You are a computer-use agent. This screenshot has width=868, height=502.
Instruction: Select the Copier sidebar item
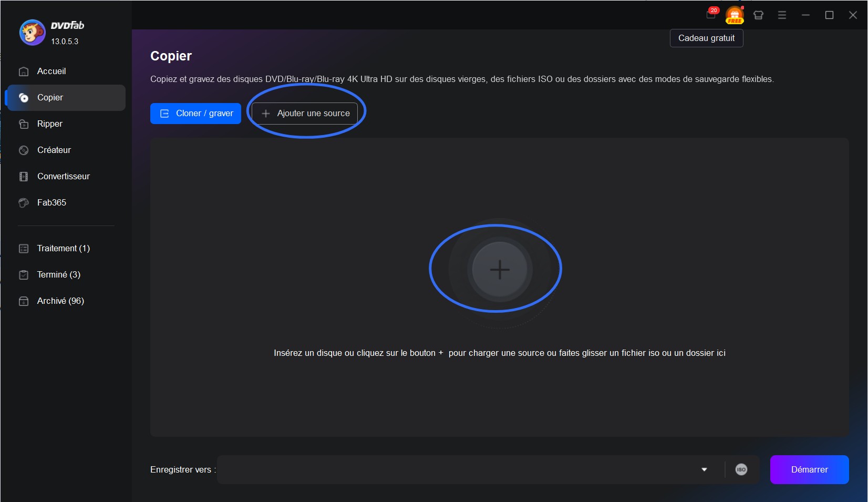[50, 98]
